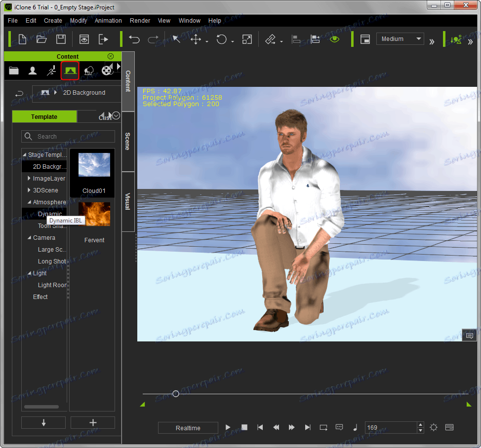Screen dimensions: 481x448
Task: Toggle the green eye visibility icon
Action: (335, 39)
